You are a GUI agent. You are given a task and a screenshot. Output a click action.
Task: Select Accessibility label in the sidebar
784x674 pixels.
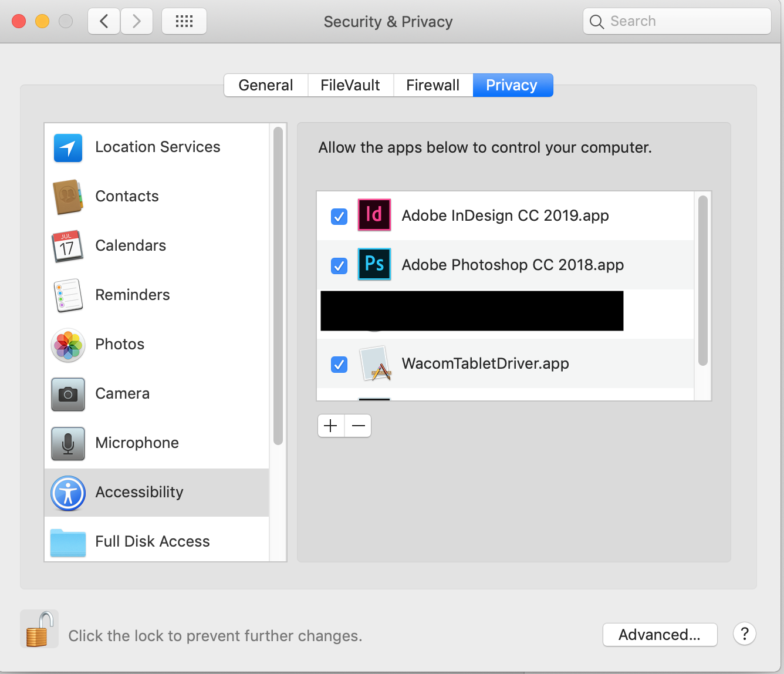pos(140,492)
